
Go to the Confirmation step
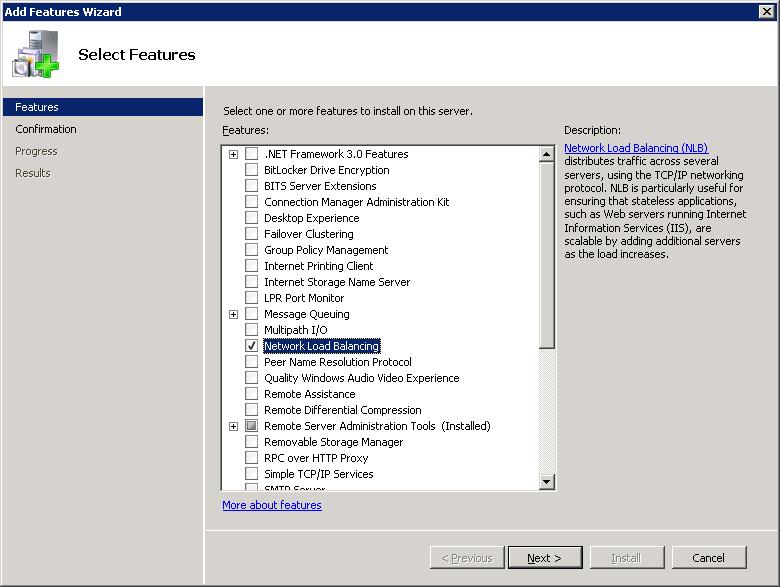coord(46,129)
